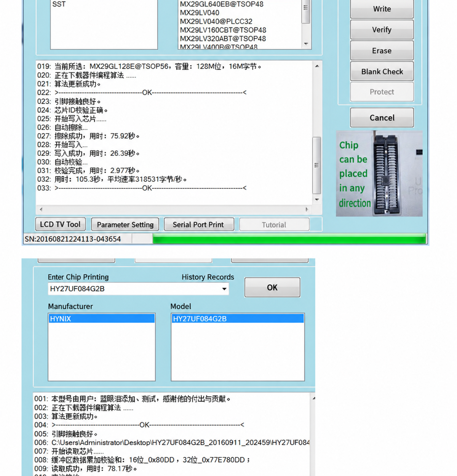Click log line 031 verify time 2.977
The width and height of the screenshot is (457, 476).
88,171
